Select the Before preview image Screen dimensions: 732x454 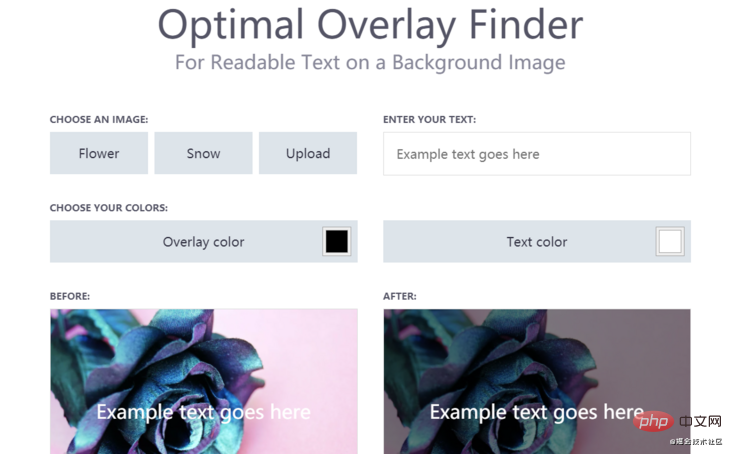click(204, 381)
